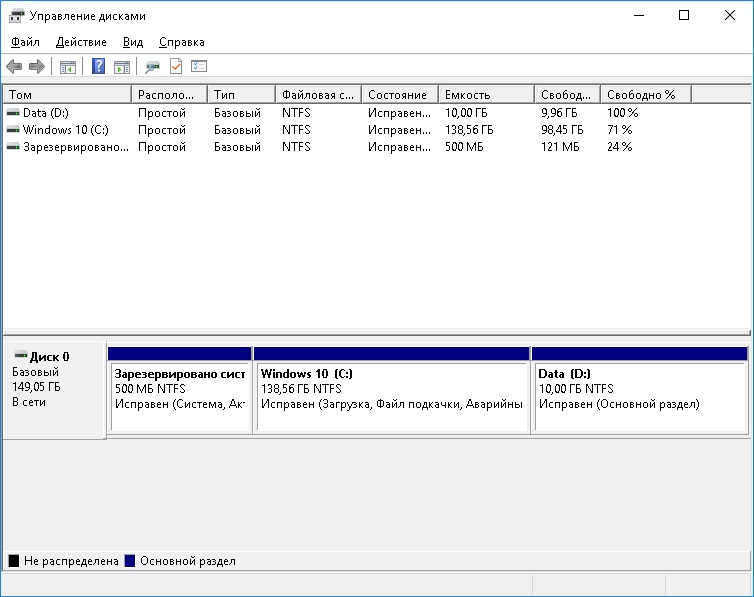Screen dimensions: 754x597
Task: Select the Зарезервировано сист partition block
Action: click(x=180, y=390)
